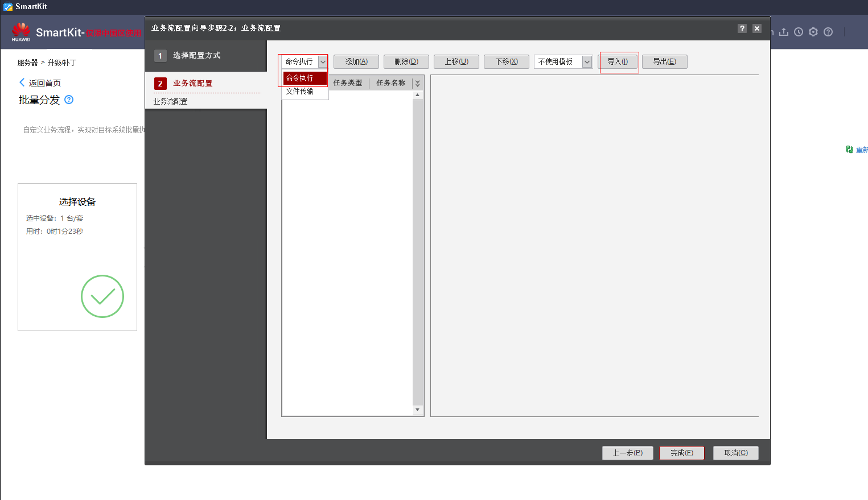The height and width of the screenshot is (500, 868).
Task: Open the history clock icon
Action: (x=799, y=32)
